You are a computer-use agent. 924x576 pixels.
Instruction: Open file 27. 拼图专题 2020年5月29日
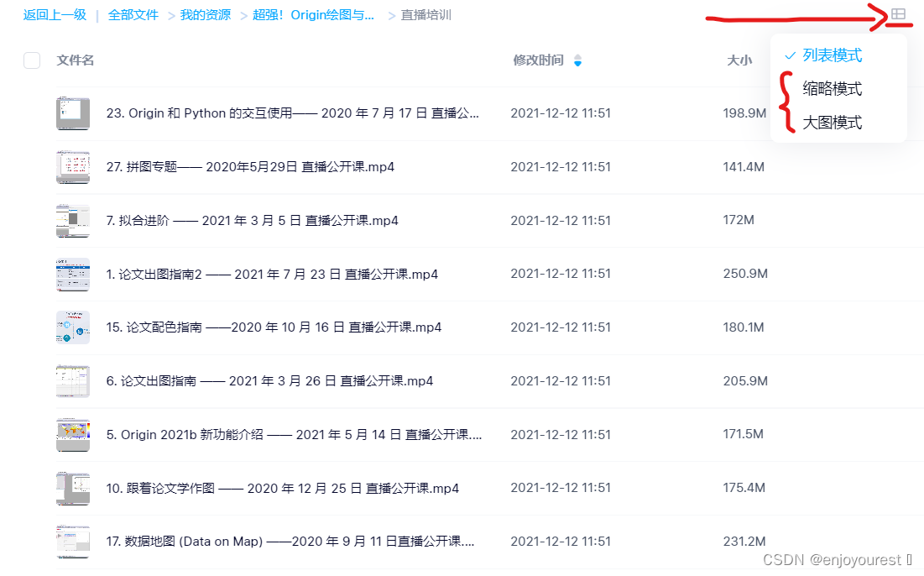[x=250, y=167]
